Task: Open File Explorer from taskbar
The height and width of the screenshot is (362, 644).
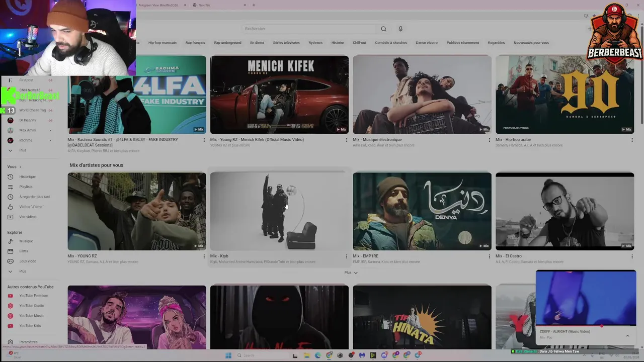Action: coord(306,355)
